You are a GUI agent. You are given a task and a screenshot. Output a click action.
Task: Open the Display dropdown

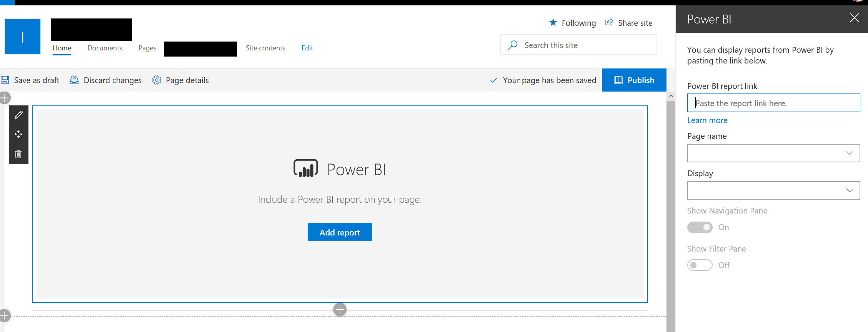(773, 190)
